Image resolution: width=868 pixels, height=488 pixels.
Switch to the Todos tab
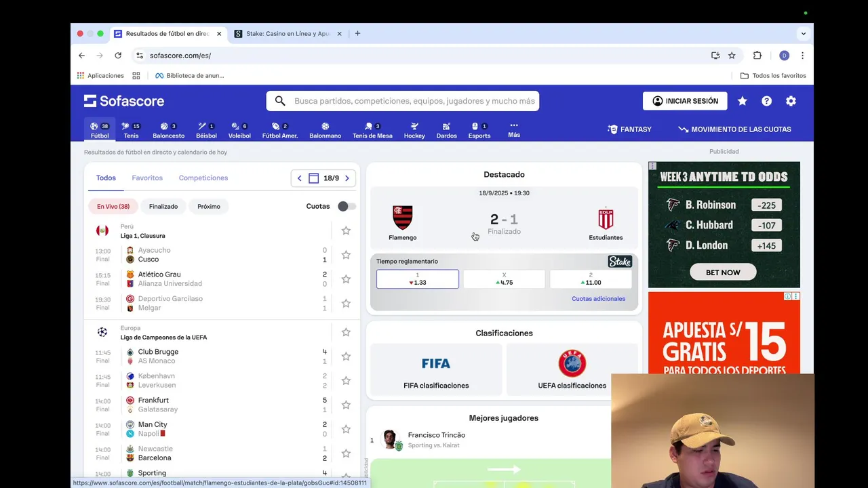tap(106, 178)
